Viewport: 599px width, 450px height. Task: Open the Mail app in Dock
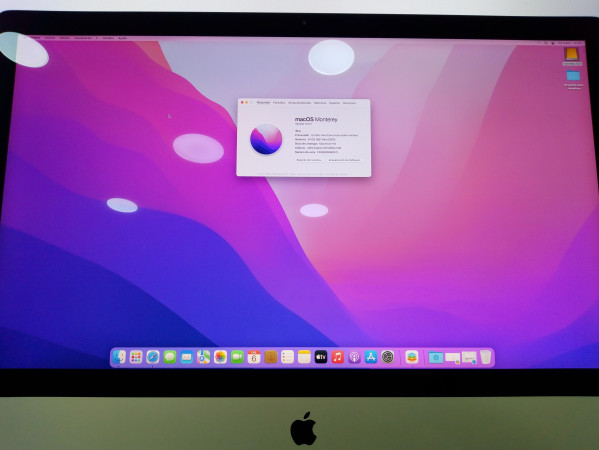pyautogui.click(x=186, y=357)
